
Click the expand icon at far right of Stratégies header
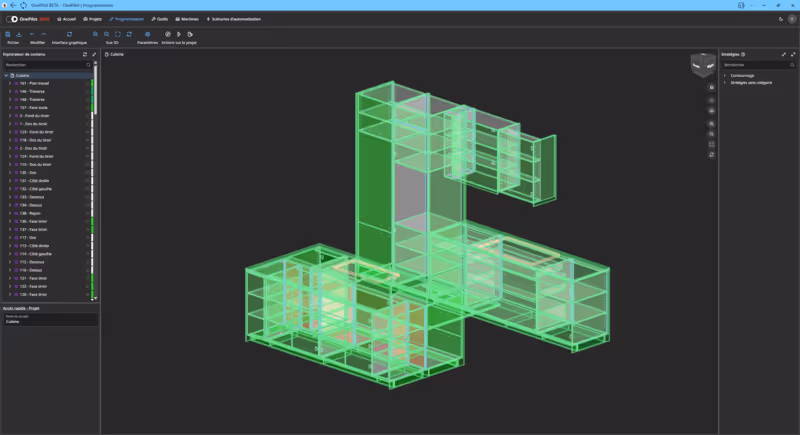pyautogui.click(x=793, y=54)
